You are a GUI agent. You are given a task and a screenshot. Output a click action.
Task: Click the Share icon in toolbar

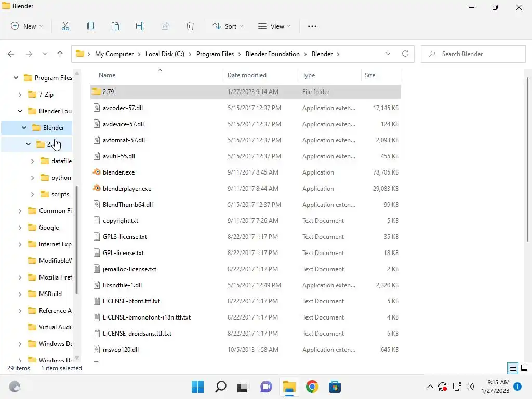pos(165,26)
